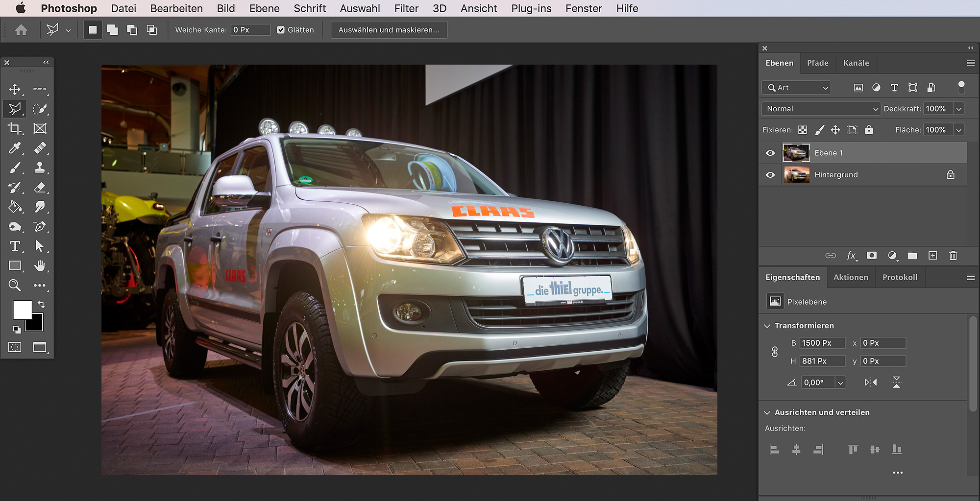
Task: Open the Filter menu
Action: (x=406, y=8)
